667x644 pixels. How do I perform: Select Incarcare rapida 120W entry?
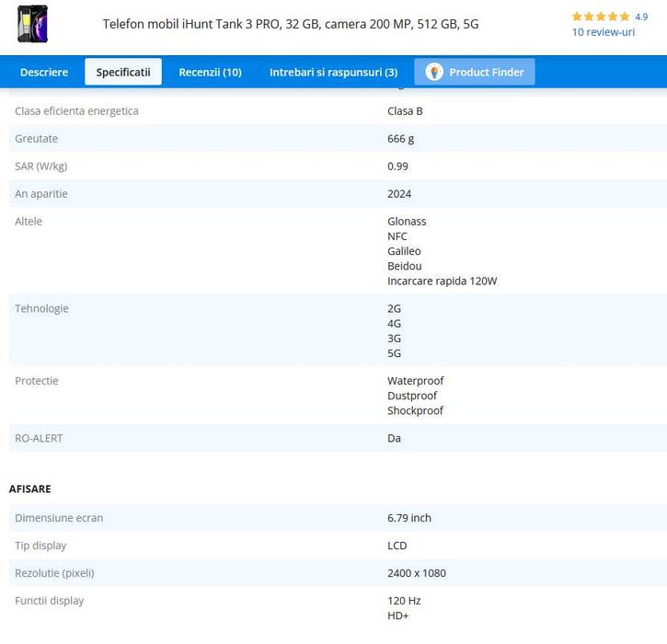pyautogui.click(x=442, y=281)
